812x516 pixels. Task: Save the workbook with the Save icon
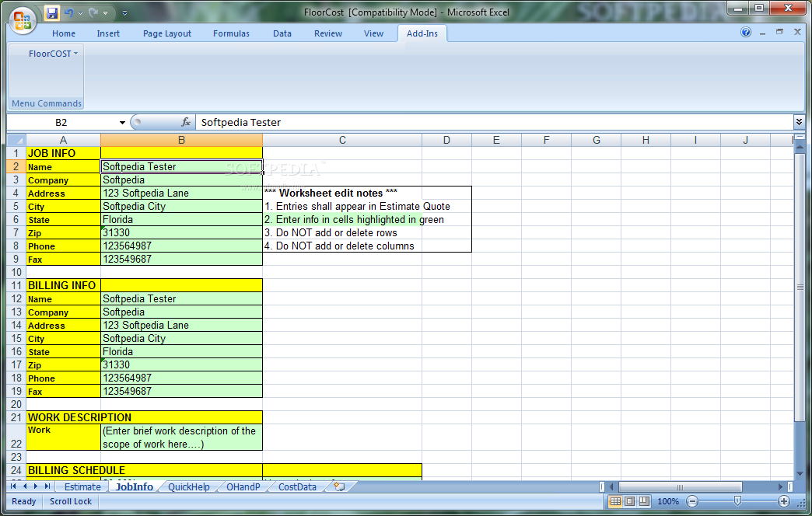click(x=52, y=12)
